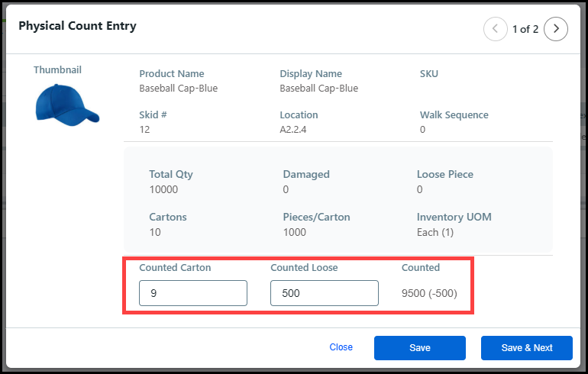Screen dimensions: 588x374
Task: Select the counted total 9500 (-500) text
Action: tap(429, 293)
